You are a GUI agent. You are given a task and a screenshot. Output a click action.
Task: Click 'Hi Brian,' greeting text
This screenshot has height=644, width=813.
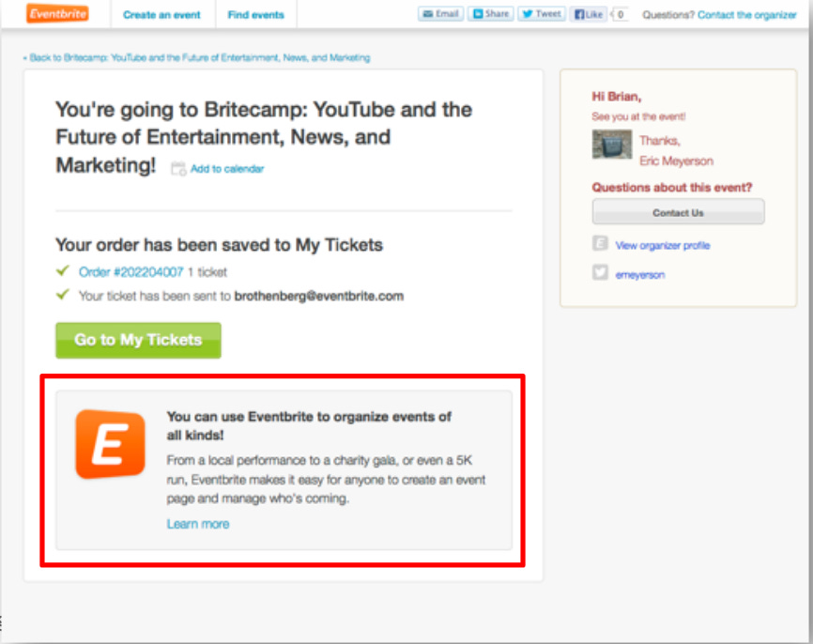(x=617, y=97)
